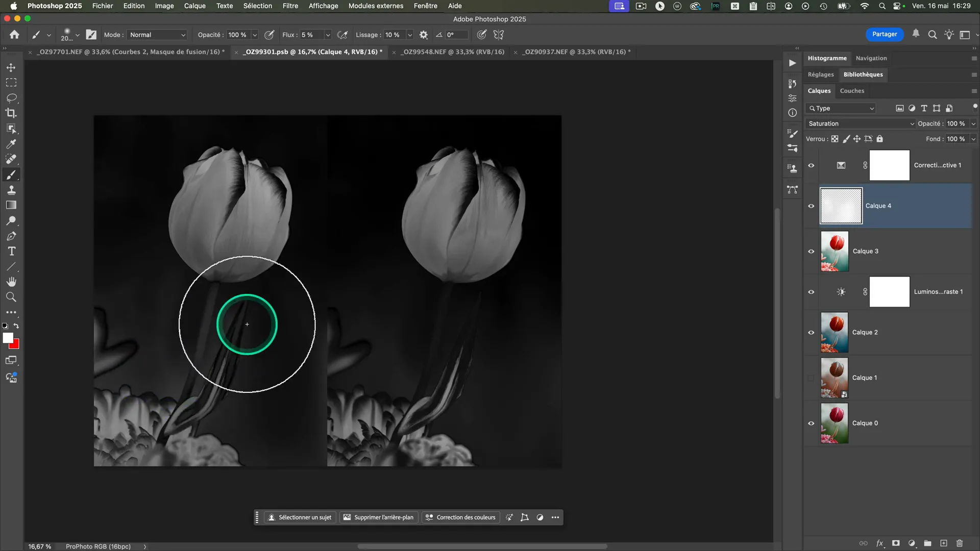
Task: Select the Brush tool in the toolbar
Action: (x=11, y=174)
